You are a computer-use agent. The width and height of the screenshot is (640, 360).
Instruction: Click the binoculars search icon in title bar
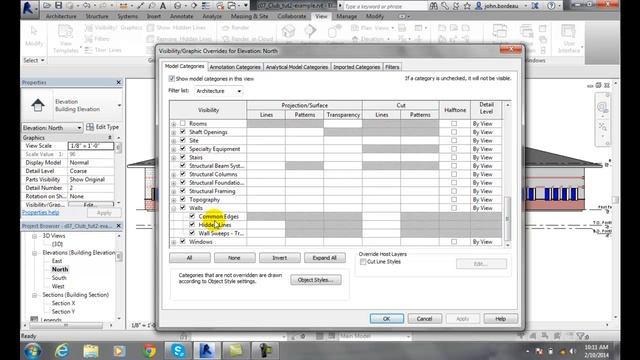point(433,6)
